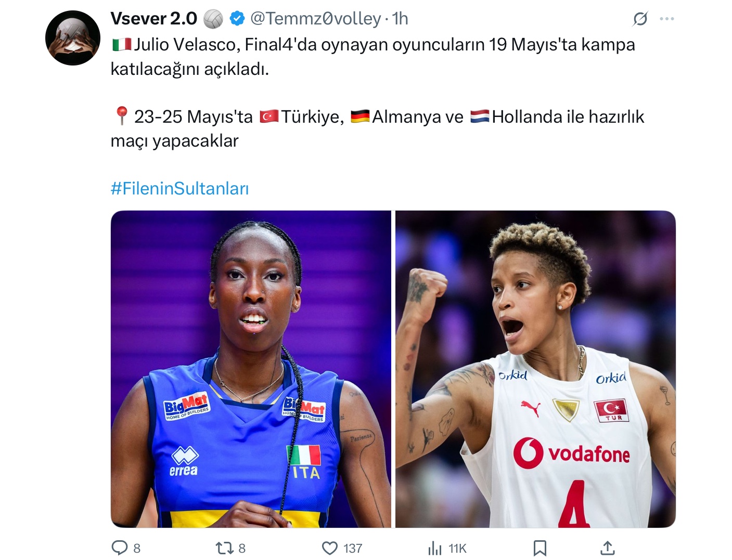732x560 pixels.
Task: Open the blue ITA jersey photo
Action: [251, 369]
